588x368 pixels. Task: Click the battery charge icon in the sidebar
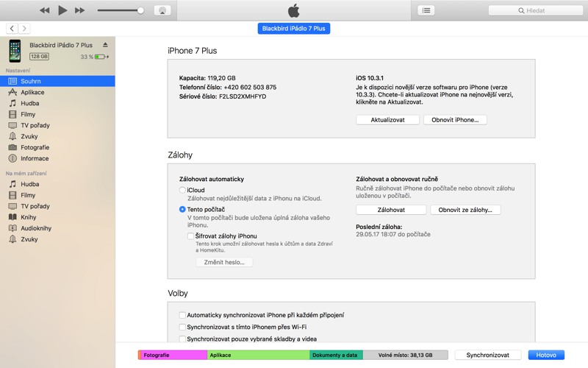point(101,57)
